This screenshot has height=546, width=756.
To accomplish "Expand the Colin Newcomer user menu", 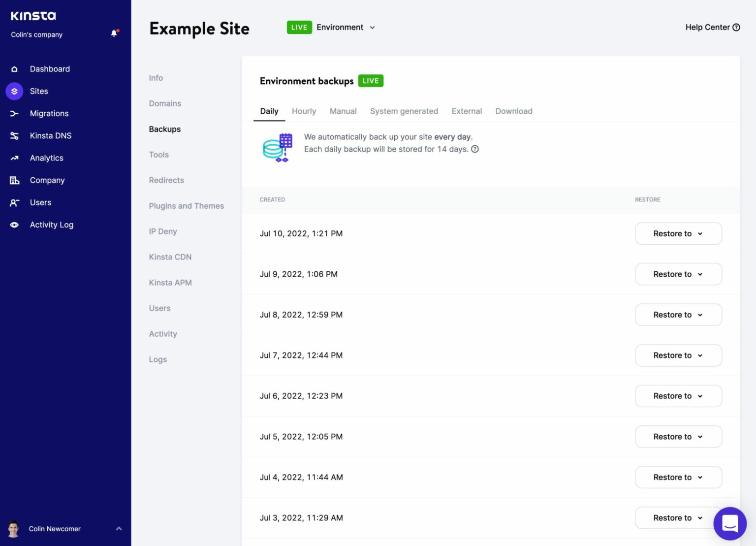I will coord(119,529).
